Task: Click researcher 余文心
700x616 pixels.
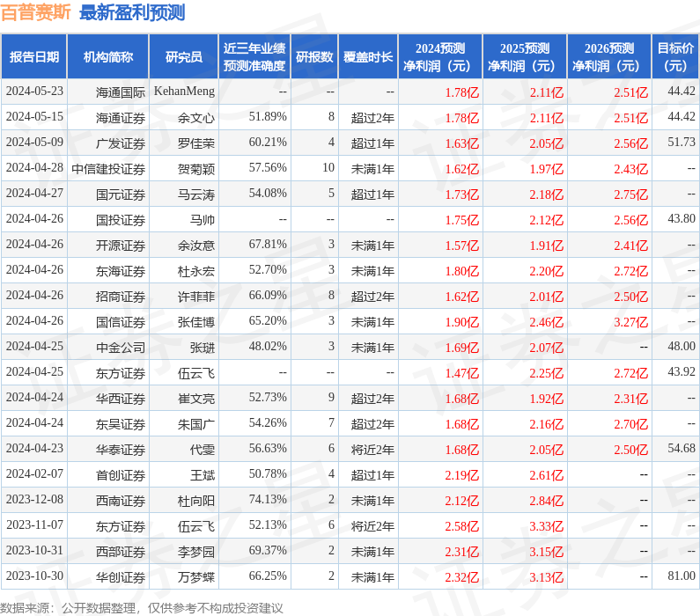Action: 196,118
